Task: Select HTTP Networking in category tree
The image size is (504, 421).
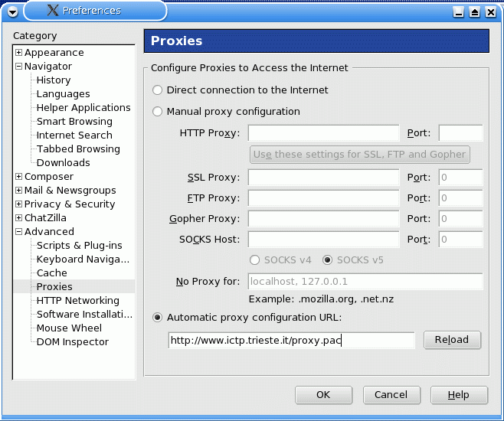Action: (x=77, y=301)
